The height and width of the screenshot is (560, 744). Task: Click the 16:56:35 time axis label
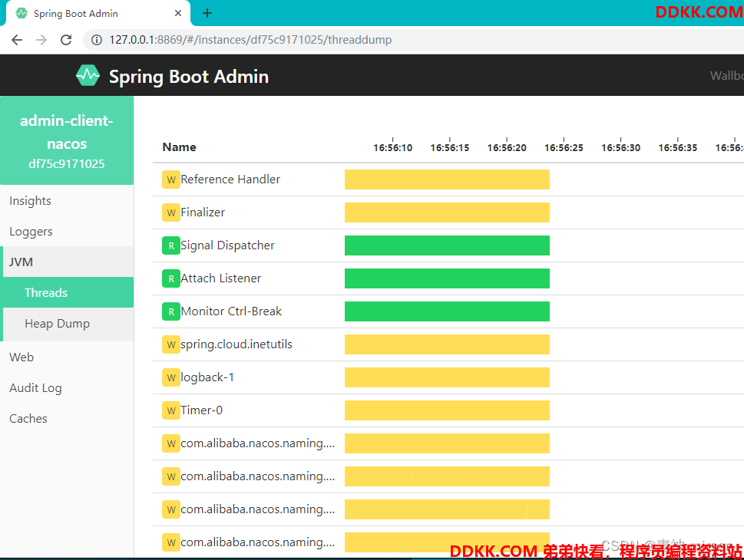[x=677, y=148]
